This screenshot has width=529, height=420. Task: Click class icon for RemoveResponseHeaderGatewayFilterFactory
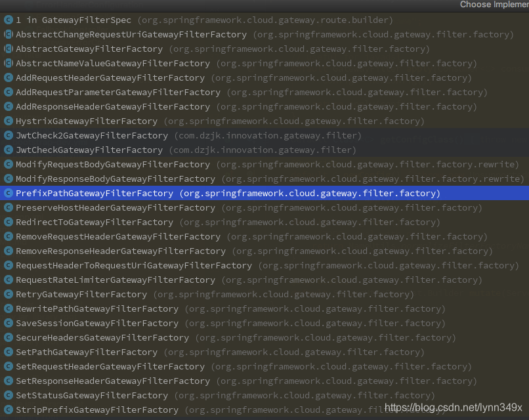tap(9, 251)
